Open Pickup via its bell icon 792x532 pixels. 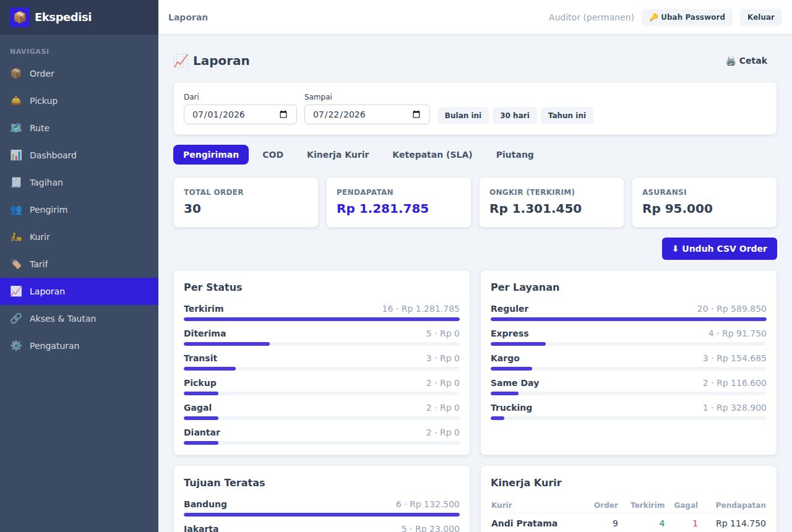pos(16,101)
